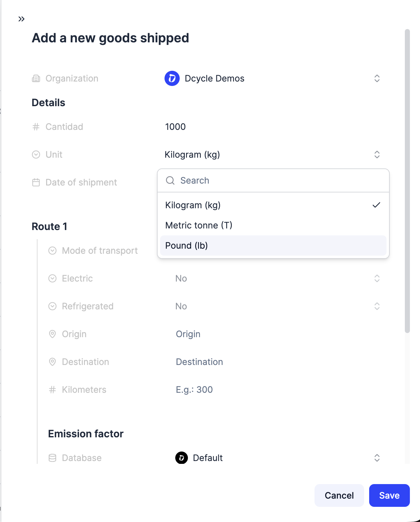Open the Organization dropdown arrows
The width and height of the screenshot is (420, 522).
[x=377, y=78]
